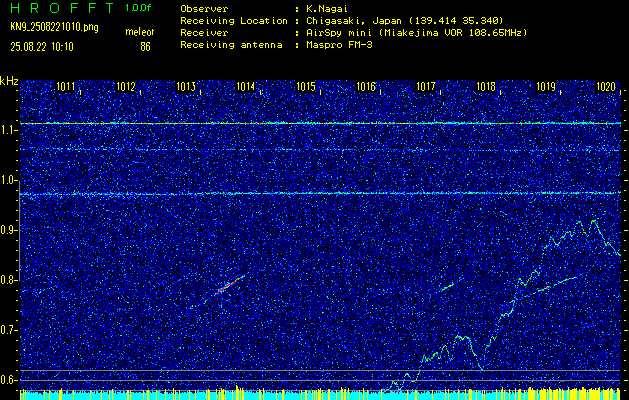Click the bright yellow carrier line above 1.1 kHz
This screenshot has width=629, height=400.
pos(320,124)
